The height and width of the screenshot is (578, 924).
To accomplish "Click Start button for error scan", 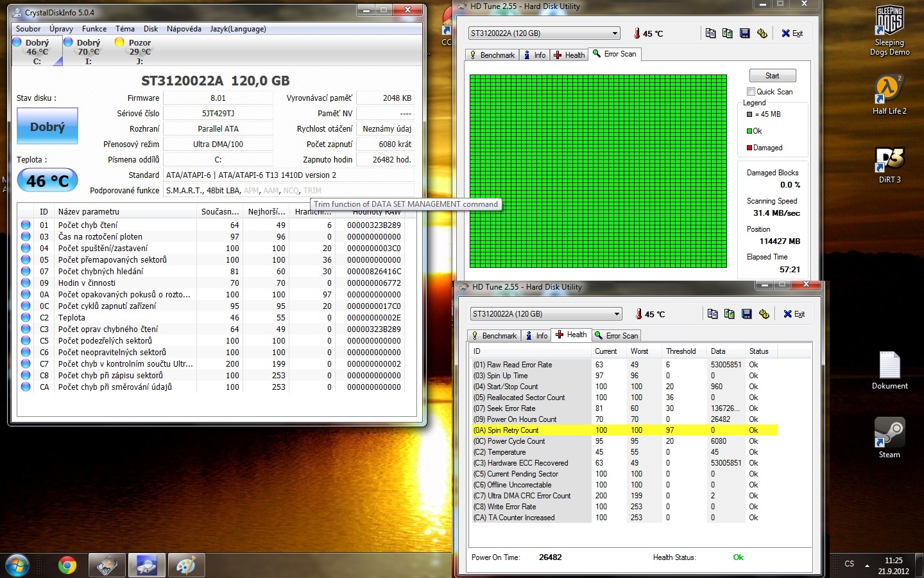I will 773,76.
